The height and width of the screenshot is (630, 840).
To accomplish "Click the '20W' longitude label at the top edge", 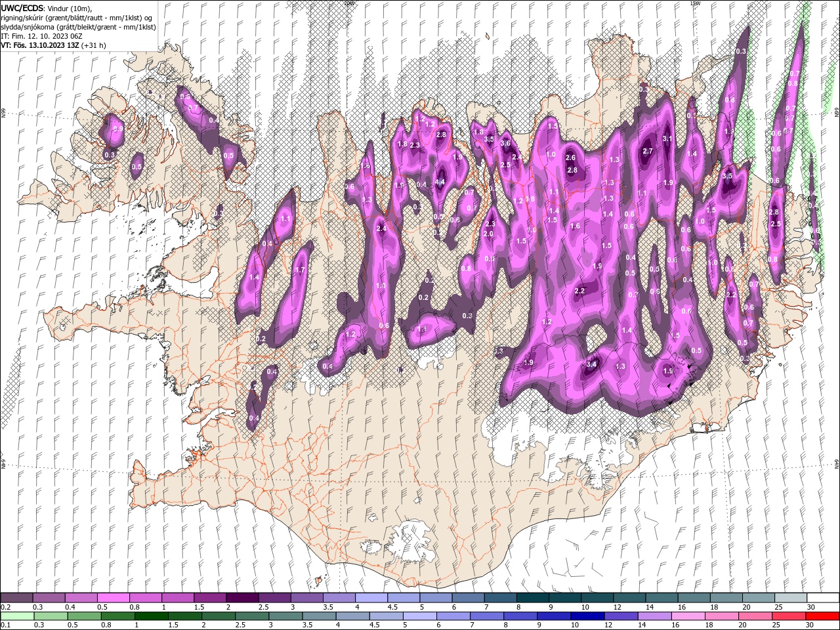I will point(349,3).
